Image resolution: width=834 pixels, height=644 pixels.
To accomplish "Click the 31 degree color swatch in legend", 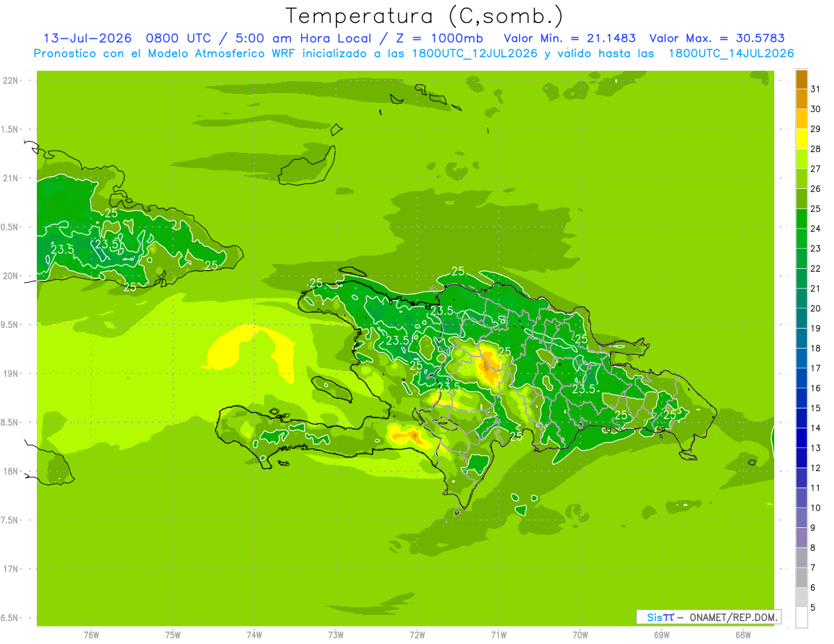I will click(x=801, y=79).
